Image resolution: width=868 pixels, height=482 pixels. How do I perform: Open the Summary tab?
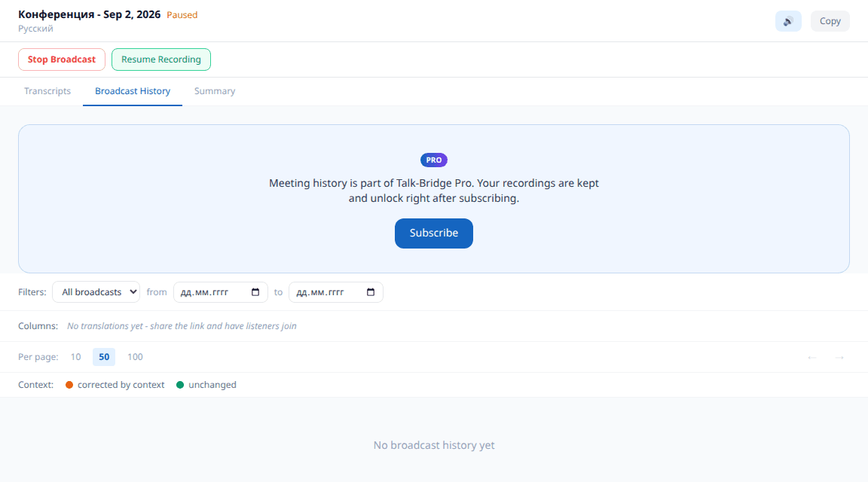215,91
